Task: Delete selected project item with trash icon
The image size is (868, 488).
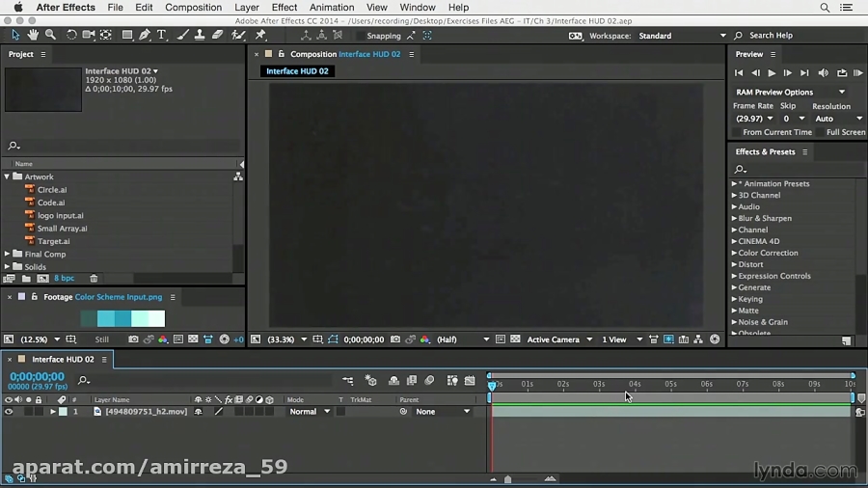Action: [x=94, y=279]
